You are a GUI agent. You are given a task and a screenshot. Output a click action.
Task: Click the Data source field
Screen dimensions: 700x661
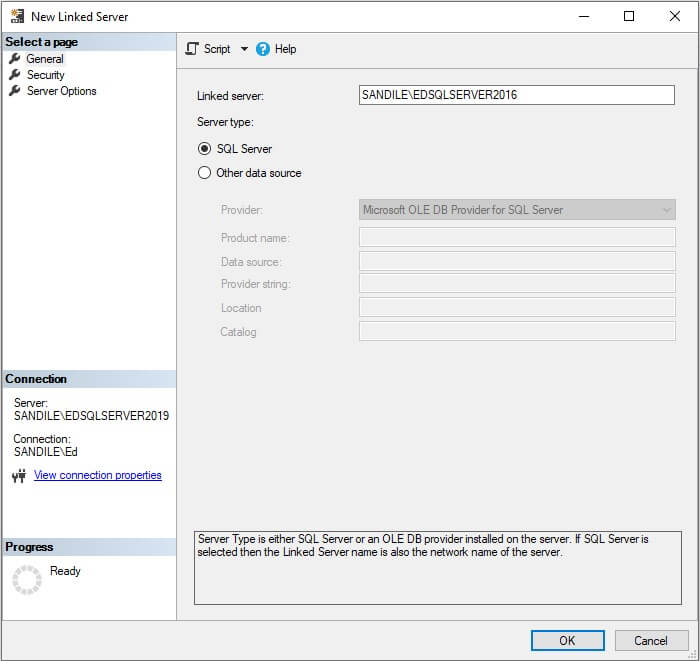pyautogui.click(x=517, y=262)
